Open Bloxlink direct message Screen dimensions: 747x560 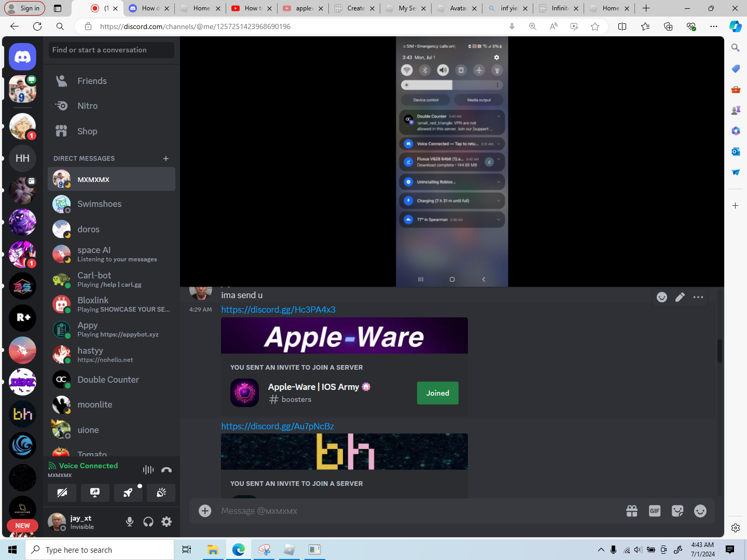pos(112,304)
